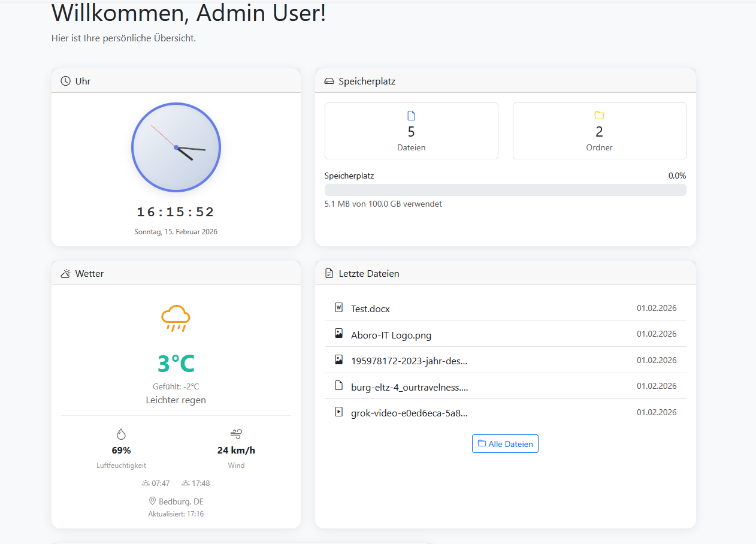Image resolution: width=756 pixels, height=544 pixels.
Task: Click the orange rain cloud weather icon
Action: [x=176, y=318]
